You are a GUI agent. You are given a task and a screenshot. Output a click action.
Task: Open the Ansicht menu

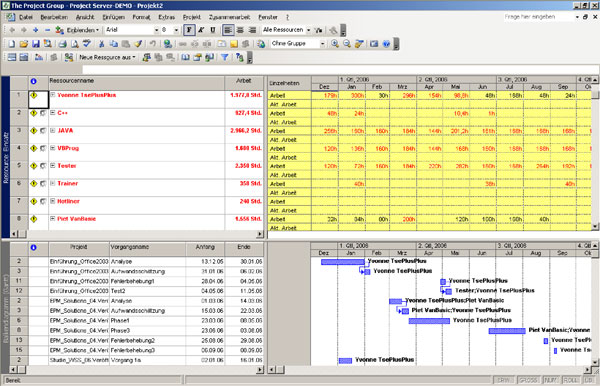(85, 17)
